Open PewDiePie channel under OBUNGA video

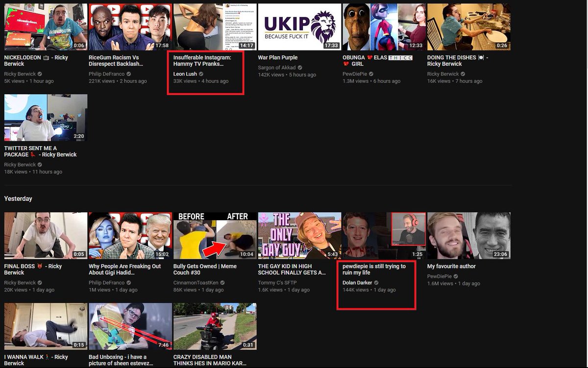tap(355, 74)
